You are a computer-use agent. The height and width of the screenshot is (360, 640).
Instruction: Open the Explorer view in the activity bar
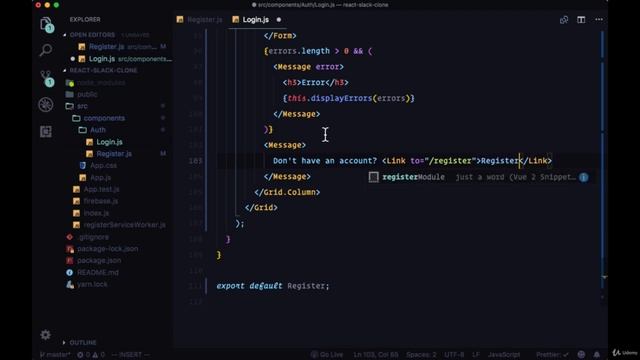coord(46,24)
